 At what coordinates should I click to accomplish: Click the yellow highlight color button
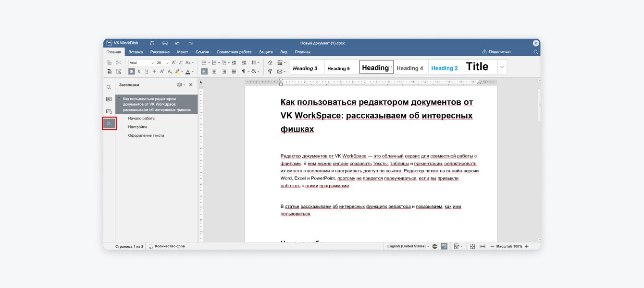[x=177, y=72]
